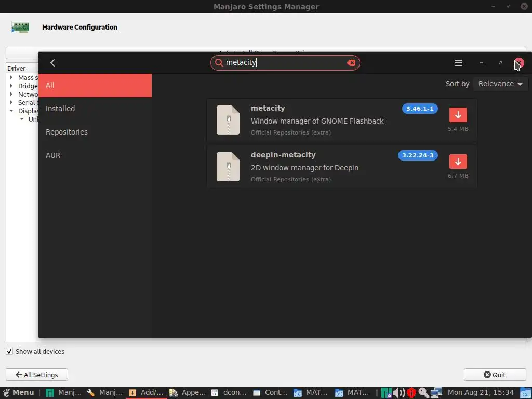Viewport: 532px width, 399px height.
Task: Click the deepin-metacity package archive icon
Action: click(x=228, y=167)
